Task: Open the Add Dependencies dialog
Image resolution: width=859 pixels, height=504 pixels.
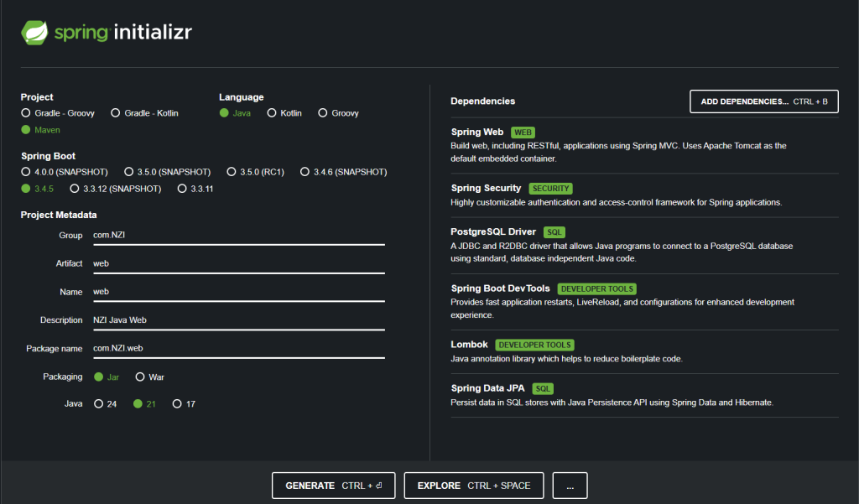Action: click(x=763, y=101)
